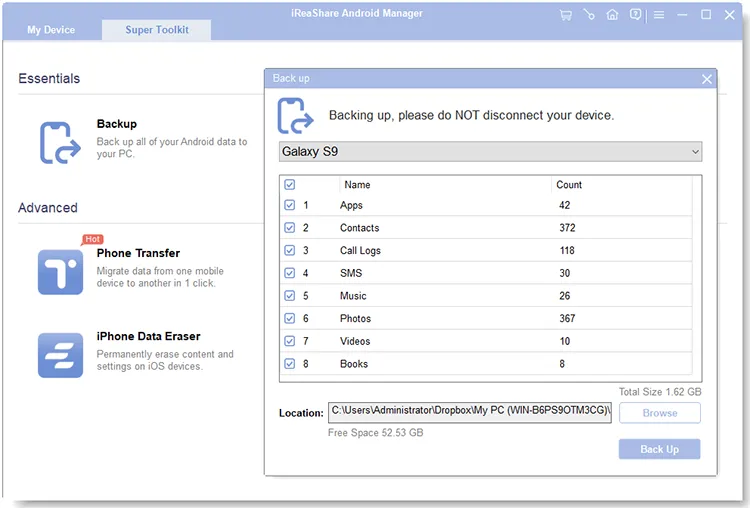Open the help feedback icon
750x508 pixels.
point(635,15)
